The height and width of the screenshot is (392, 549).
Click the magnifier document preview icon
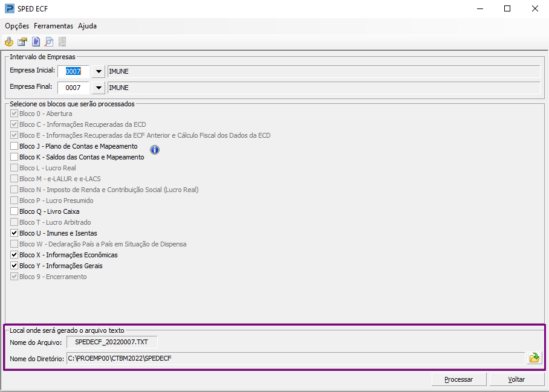click(x=49, y=42)
